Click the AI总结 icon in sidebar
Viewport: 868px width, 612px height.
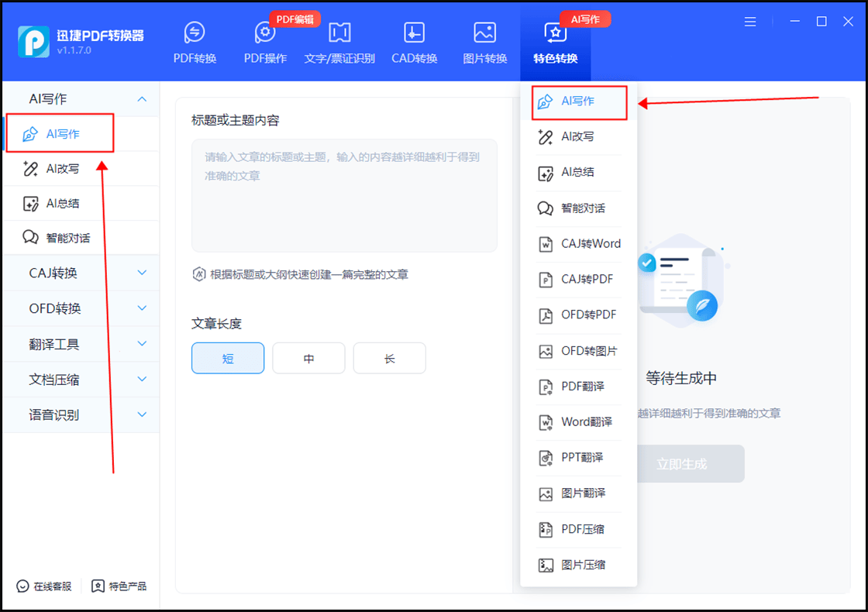pos(30,203)
